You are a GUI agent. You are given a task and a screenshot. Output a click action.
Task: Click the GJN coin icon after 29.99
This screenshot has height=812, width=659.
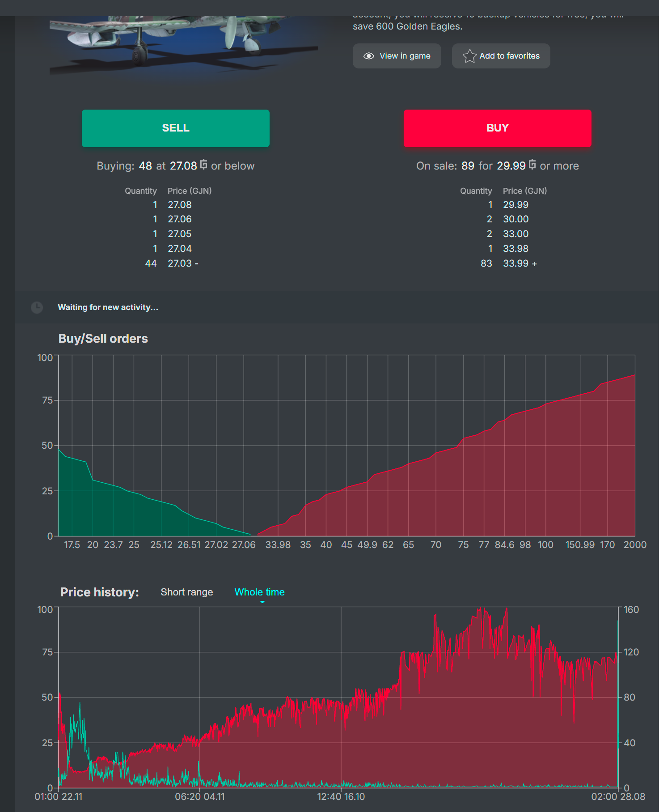(x=532, y=165)
